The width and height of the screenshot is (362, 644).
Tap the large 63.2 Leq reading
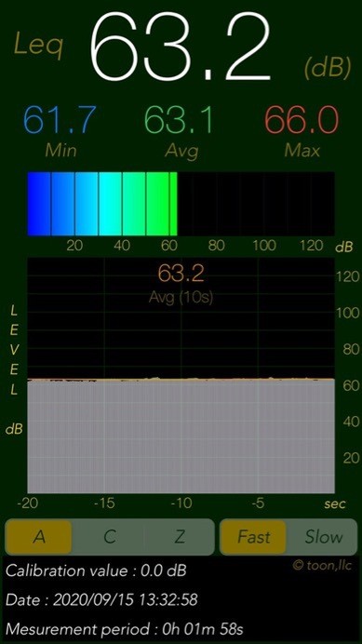[181, 46]
